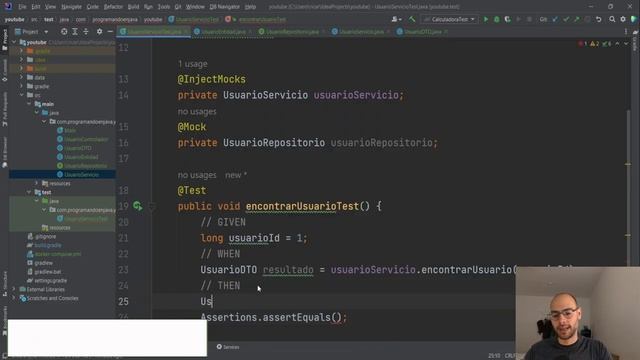640x360 pixels.
Task: Open the CalculadoraTest run configuration dropdown
Action: [x=450, y=19]
